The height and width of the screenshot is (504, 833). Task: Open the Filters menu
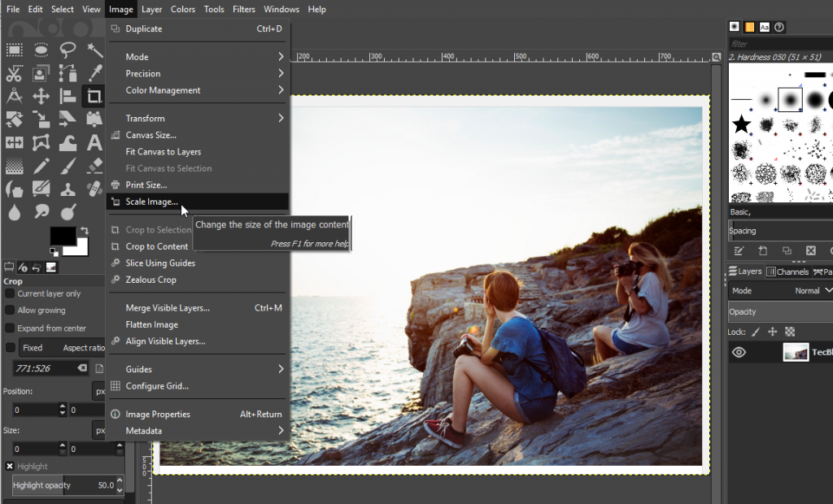tap(244, 9)
